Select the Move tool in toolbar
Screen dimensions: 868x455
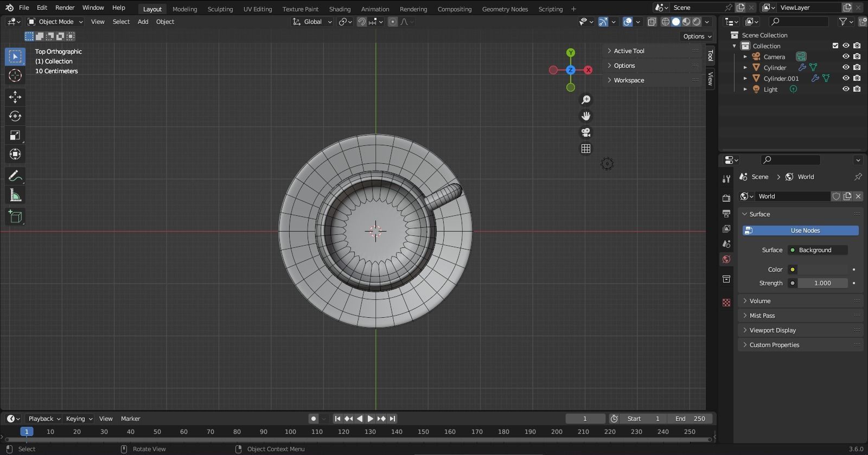(15, 97)
